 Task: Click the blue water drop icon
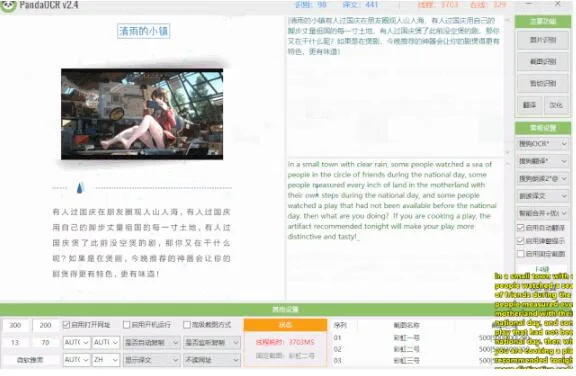[x=80, y=187]
